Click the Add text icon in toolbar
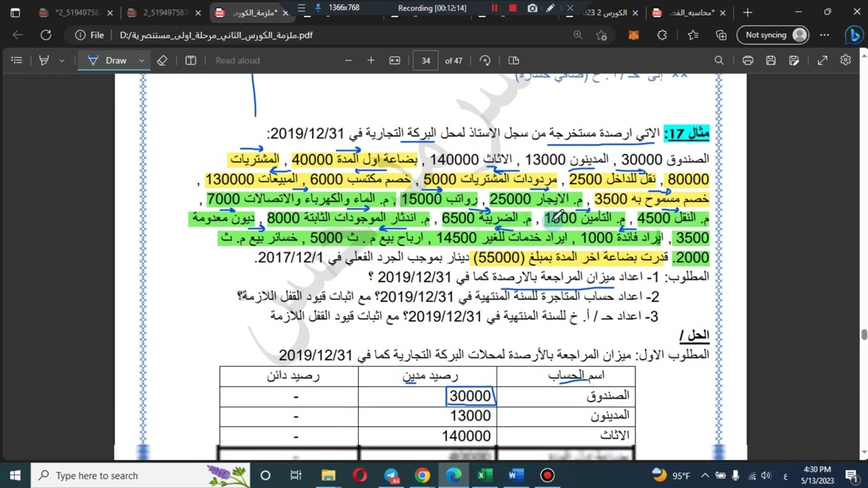The image size is (868, 488). point(191,60)
